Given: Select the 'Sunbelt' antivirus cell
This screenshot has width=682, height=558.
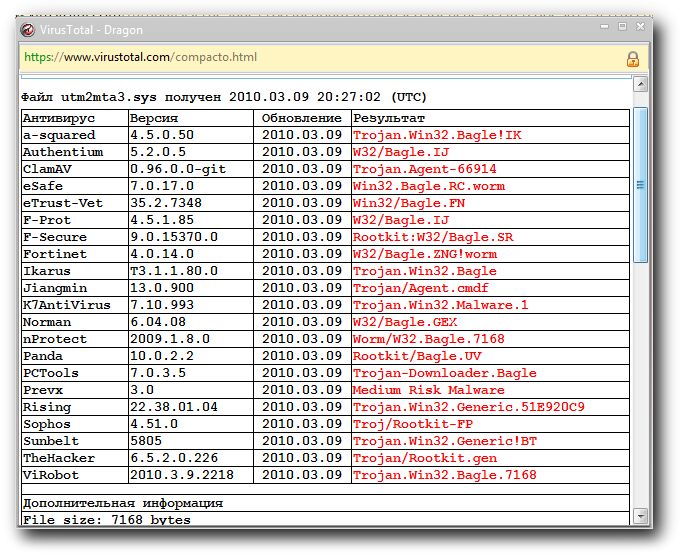Looking at the screenshot, I should click(75, 441).
